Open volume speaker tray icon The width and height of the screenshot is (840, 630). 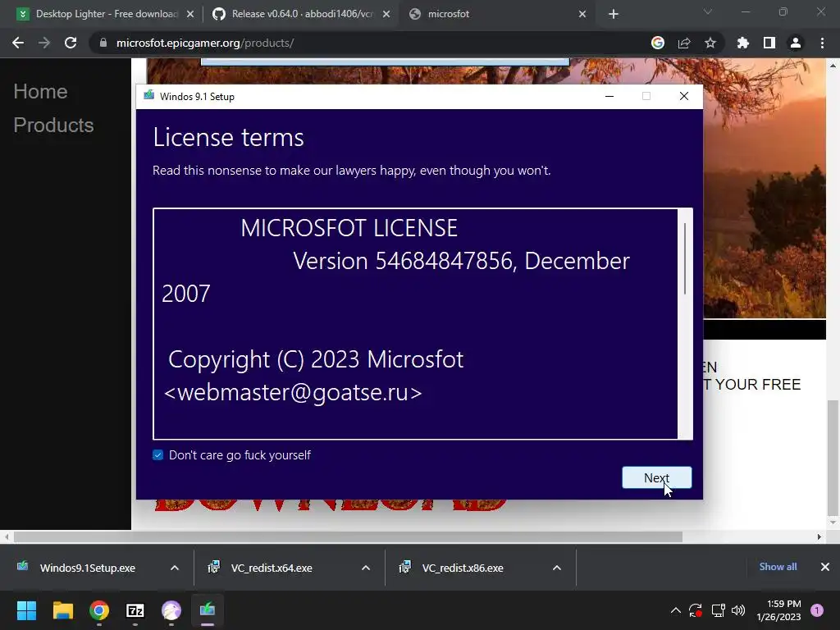coord(738,610)
